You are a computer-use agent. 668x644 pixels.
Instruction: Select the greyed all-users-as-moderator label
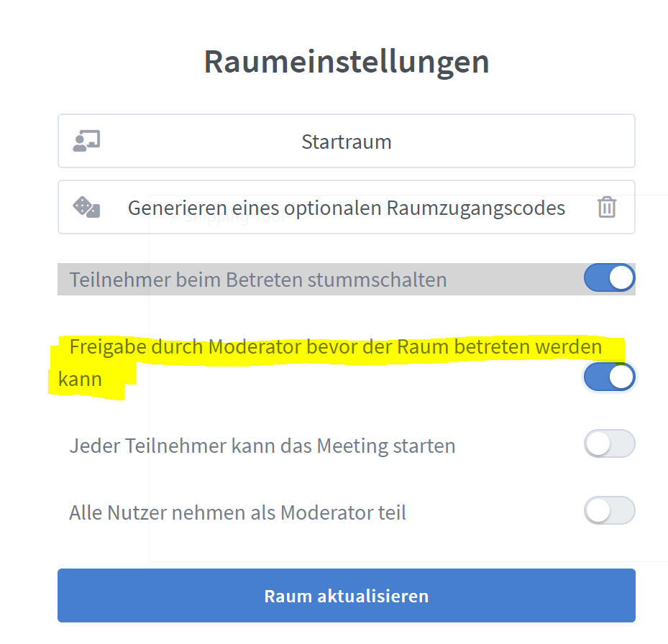coord(237,512)
